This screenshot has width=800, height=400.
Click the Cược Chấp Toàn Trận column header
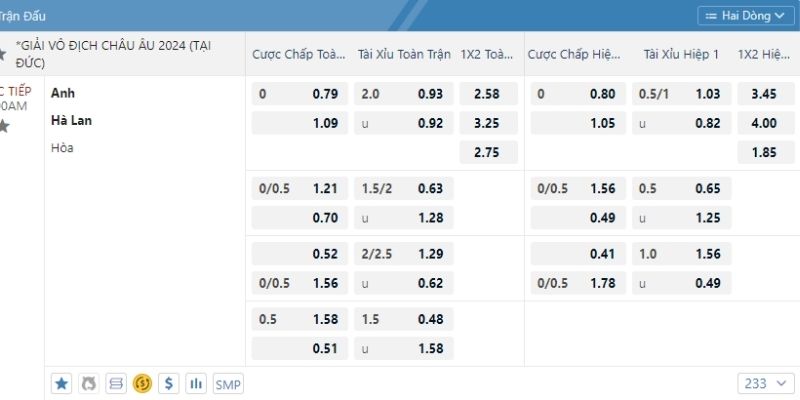pyautogui.click(x=298, y=54)
